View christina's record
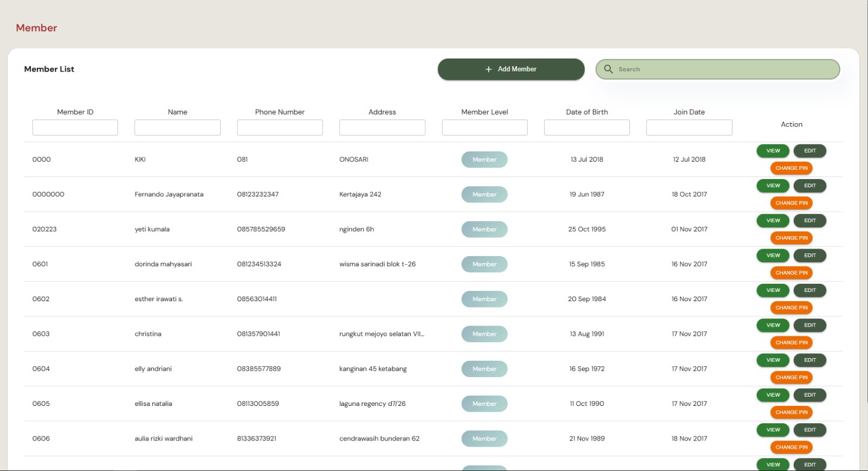Screen dimensions: 868x471 [773, 325]
